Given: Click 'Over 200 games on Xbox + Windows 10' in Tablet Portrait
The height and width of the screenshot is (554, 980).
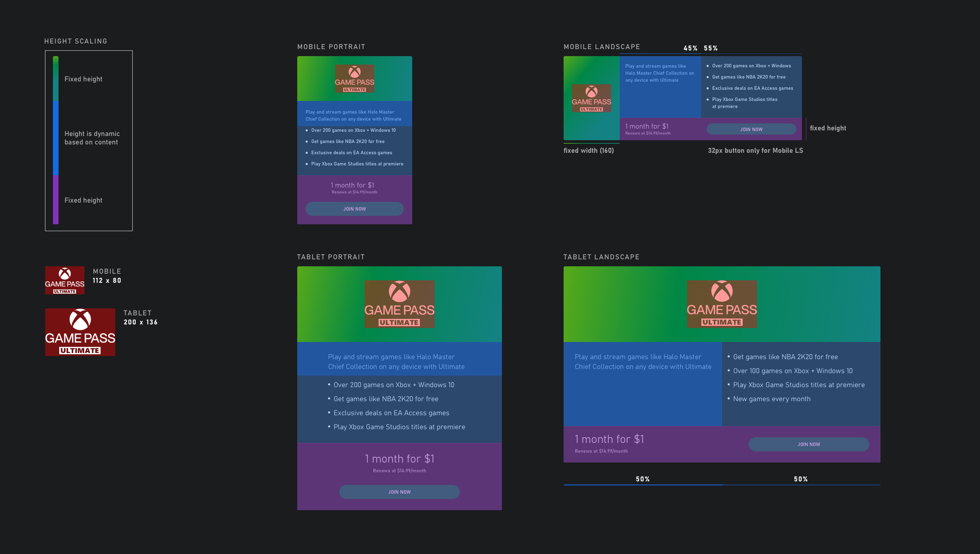Looking at the screenshot, I should [394, 385].
